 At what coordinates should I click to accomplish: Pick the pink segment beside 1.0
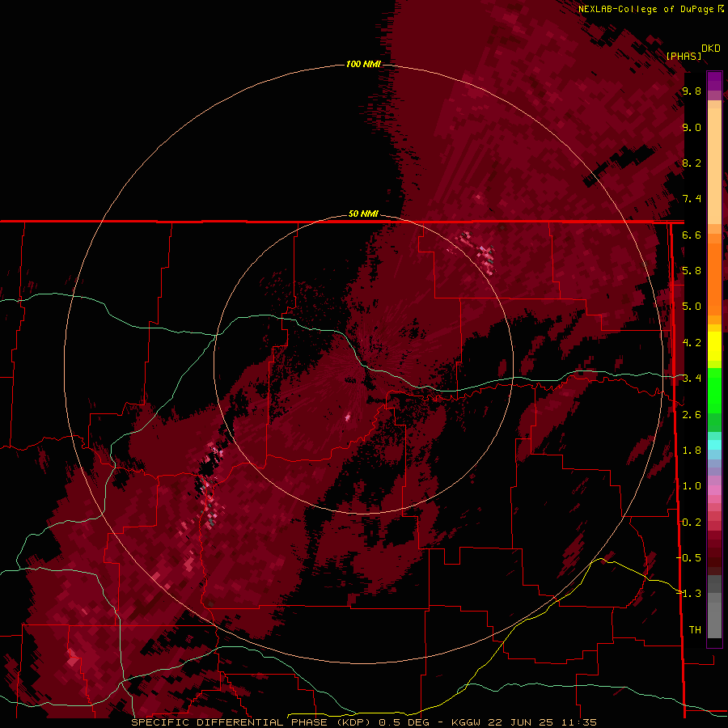pos(714,490)
